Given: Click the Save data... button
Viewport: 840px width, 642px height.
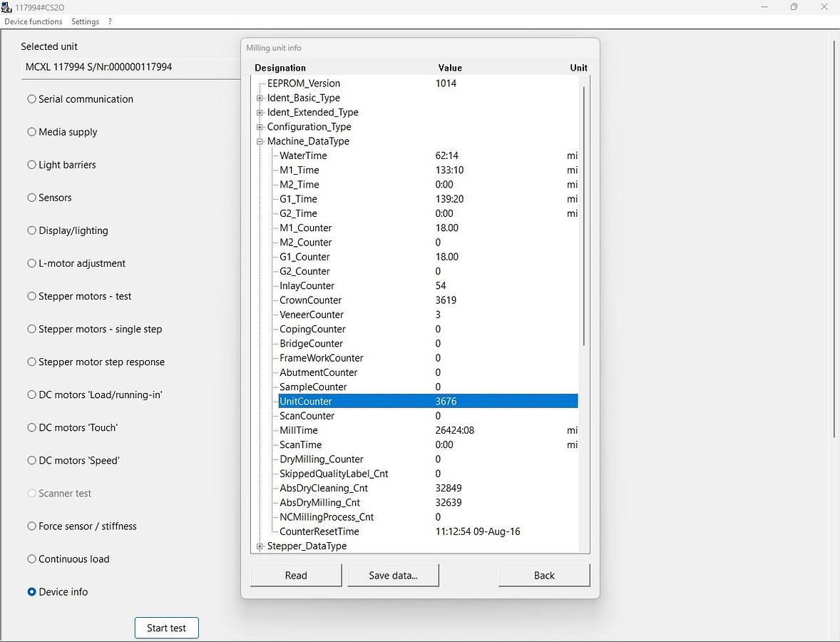Looking at the screenshot, I should tap(393, 576).
